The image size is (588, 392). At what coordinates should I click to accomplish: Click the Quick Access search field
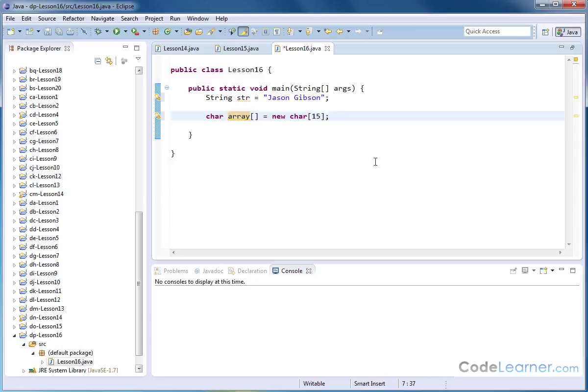[497, 31]
